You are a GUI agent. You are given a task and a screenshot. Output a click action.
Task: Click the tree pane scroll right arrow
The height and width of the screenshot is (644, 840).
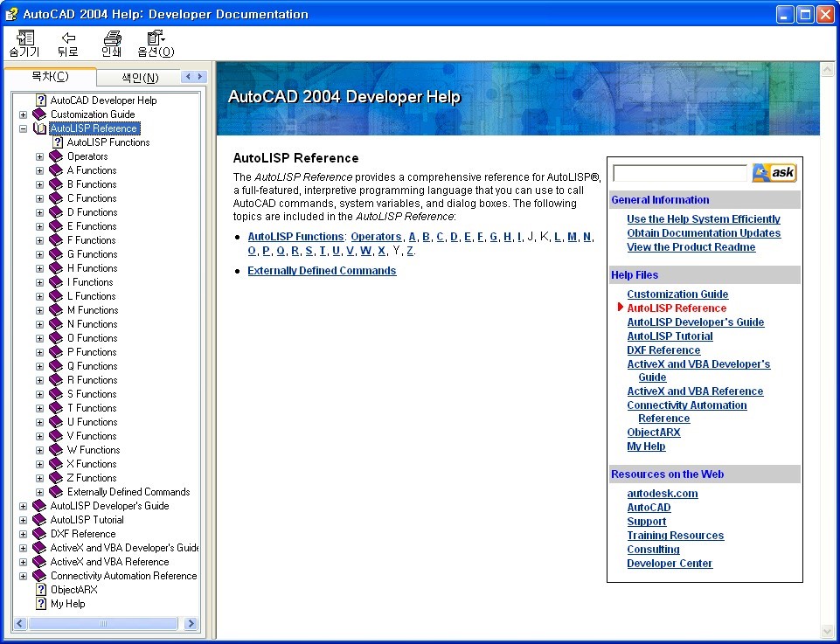point(191,624)
